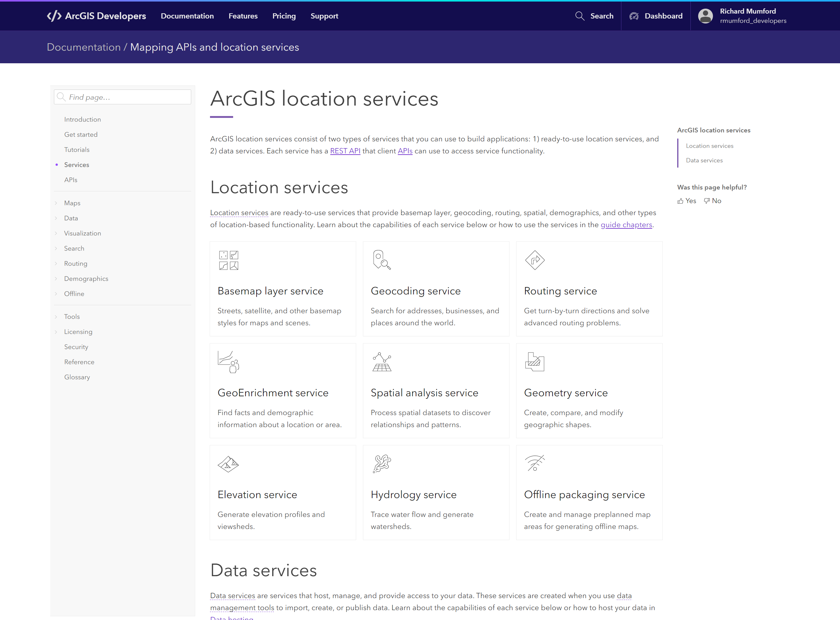
Task: Click the Dashboard gauge icon
Action: (634, 16)
